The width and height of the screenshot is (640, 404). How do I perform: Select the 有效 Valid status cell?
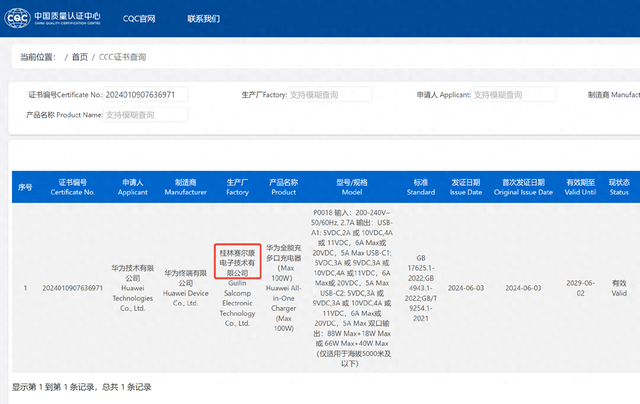pos(619,288)
